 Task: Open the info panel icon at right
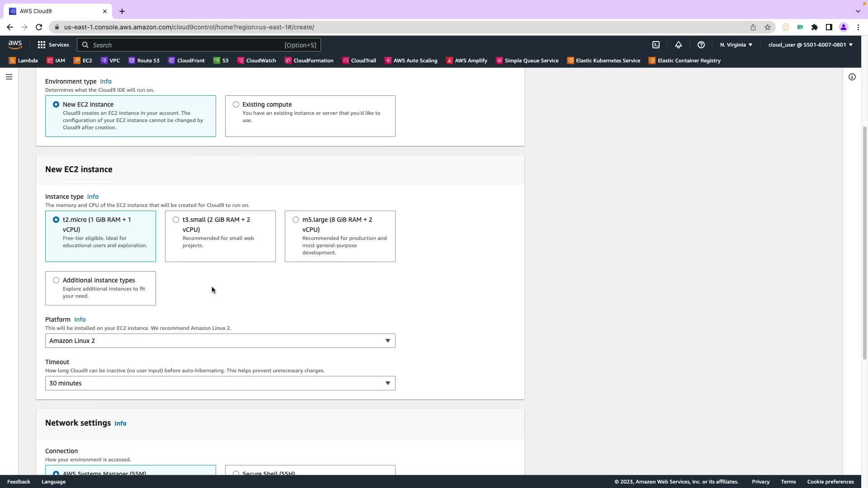pos(852,77)
